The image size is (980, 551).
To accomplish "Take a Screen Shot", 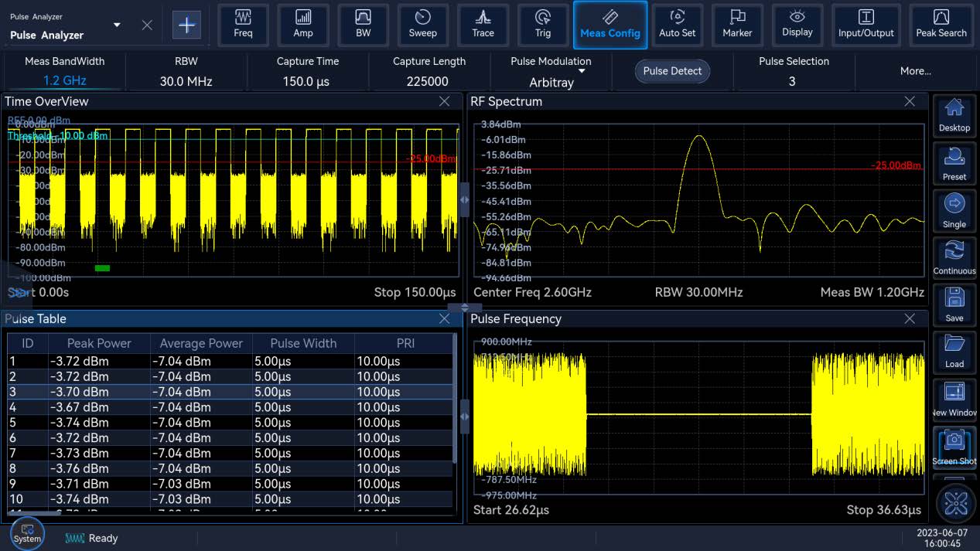I will click(954, 447).
